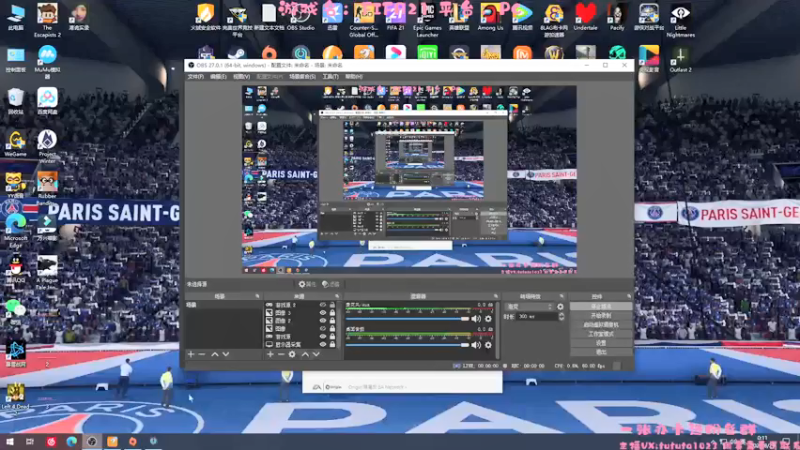
Task: Move scene up in Scenes dock
Action: pos(215,354)
